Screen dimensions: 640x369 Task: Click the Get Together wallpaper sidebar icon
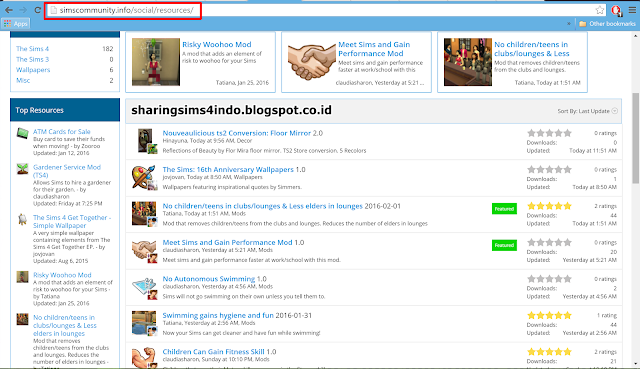click(22, 219)
